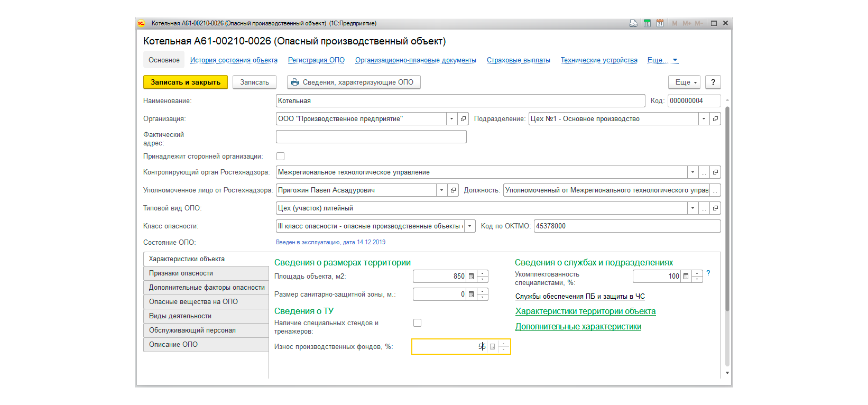Open the Типовой вид ОПО record with the open-form icon

tap(715, 208)
